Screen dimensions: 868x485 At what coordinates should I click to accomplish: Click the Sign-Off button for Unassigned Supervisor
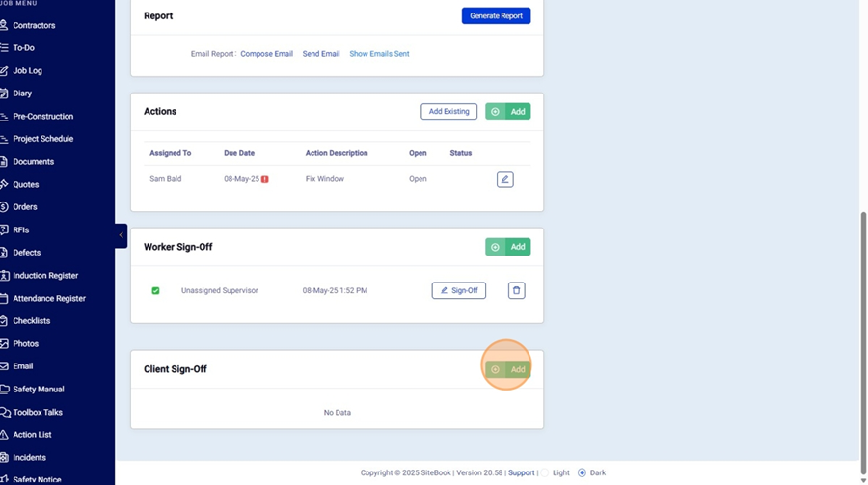pos(458,290)
